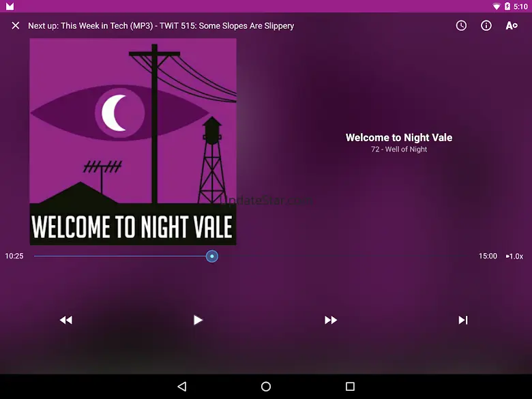This screenshot has height=399, width=532.
Task: Play the episode
Action: tap(198, 320)
